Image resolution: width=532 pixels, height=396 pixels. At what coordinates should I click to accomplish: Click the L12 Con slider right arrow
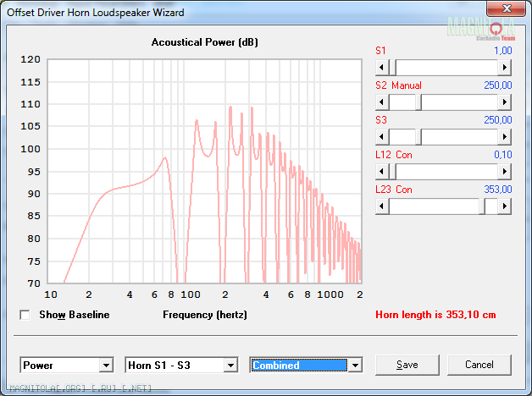pyautogui.click(x=505, y=172)
